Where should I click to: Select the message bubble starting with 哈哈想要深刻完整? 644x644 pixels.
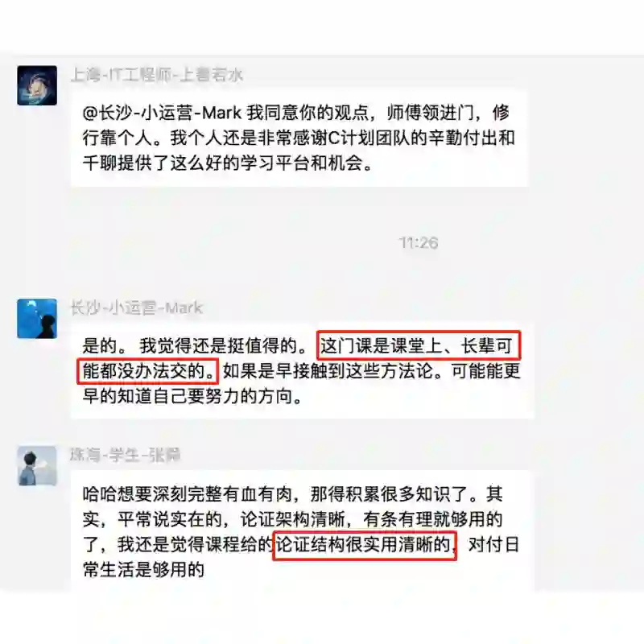tap(301, 530)
